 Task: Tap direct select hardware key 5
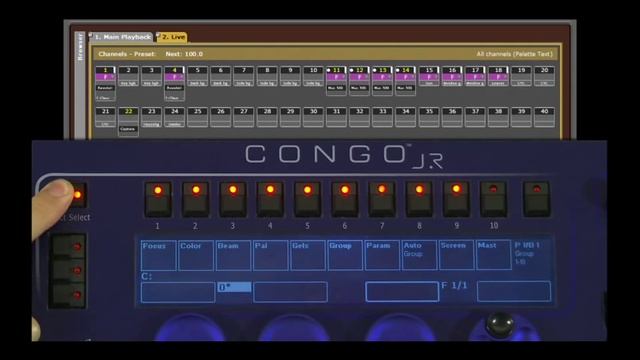(x=307, y=199)
